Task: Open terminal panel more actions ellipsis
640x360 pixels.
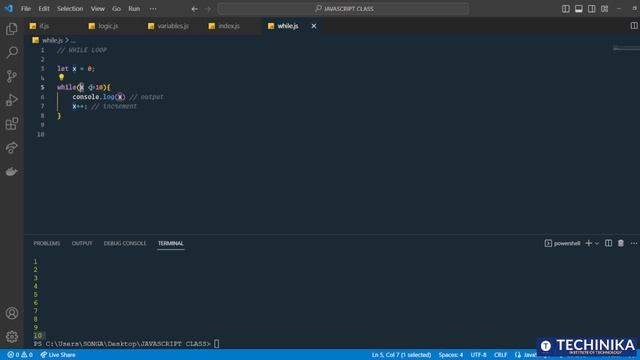Action: click(634, 243)
